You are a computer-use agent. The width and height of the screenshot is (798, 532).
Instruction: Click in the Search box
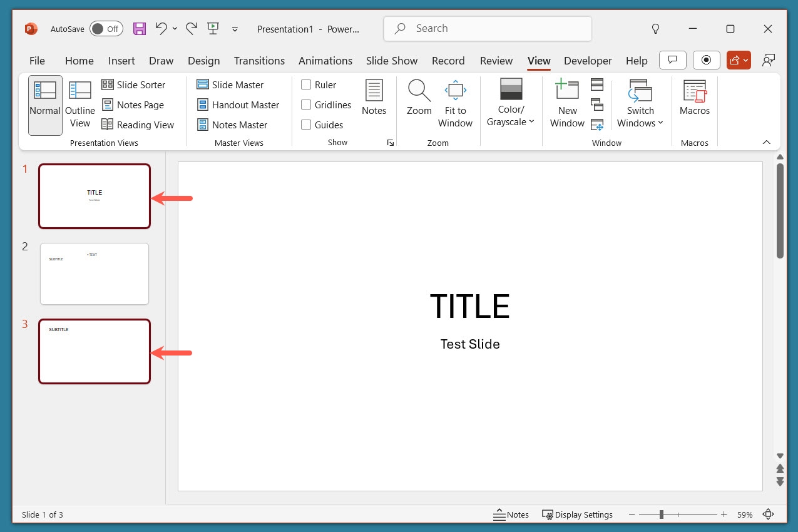point(488,29)
